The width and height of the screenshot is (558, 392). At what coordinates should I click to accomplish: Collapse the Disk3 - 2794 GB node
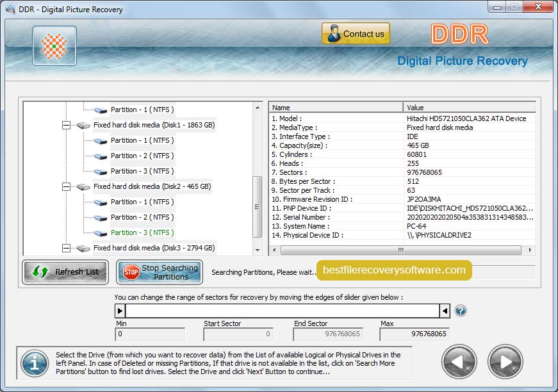pos(66,249)
